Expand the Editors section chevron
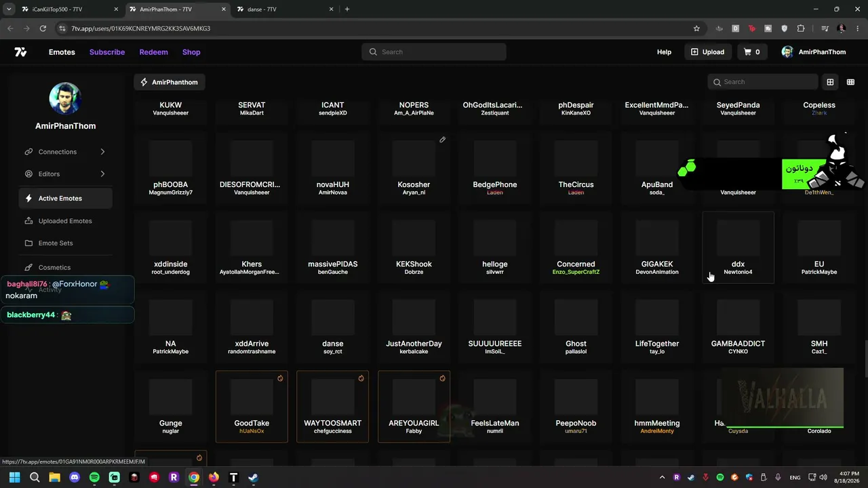Screen dimensions: 868x488 (102, 174)
